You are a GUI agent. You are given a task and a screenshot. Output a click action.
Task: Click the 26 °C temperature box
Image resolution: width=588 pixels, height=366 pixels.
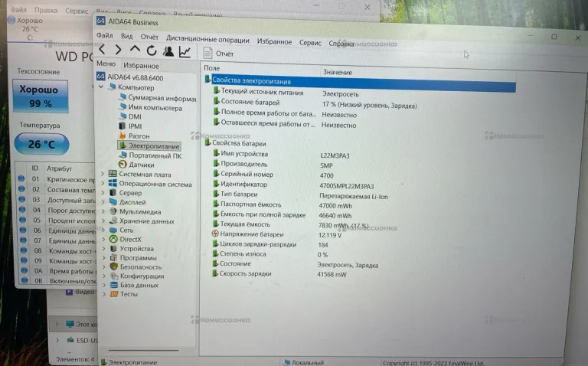point(41,144)
